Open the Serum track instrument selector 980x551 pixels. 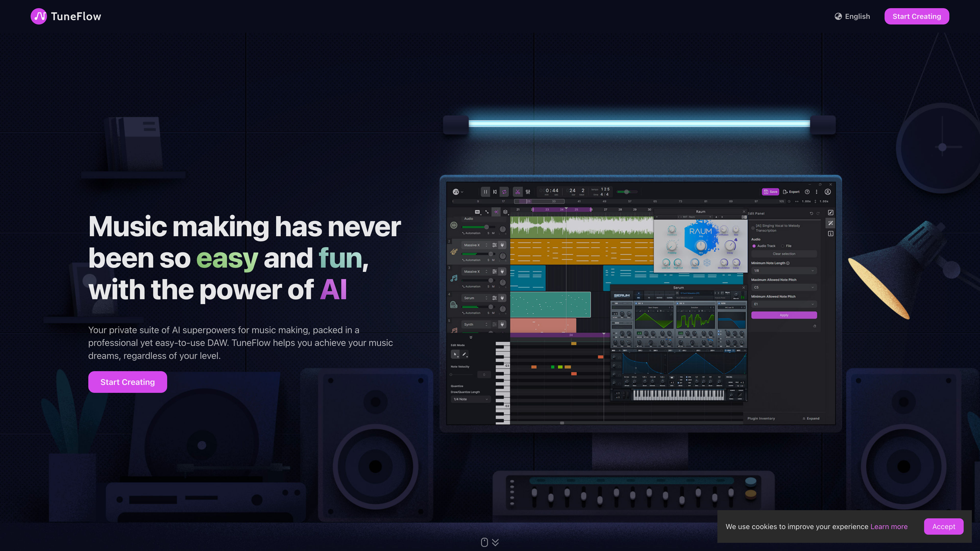click(475, 298)
